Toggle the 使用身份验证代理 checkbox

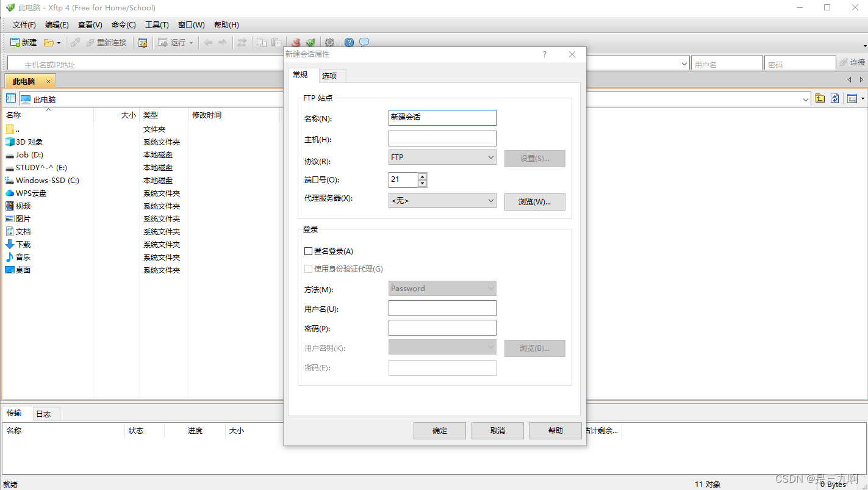pos(309,268)
